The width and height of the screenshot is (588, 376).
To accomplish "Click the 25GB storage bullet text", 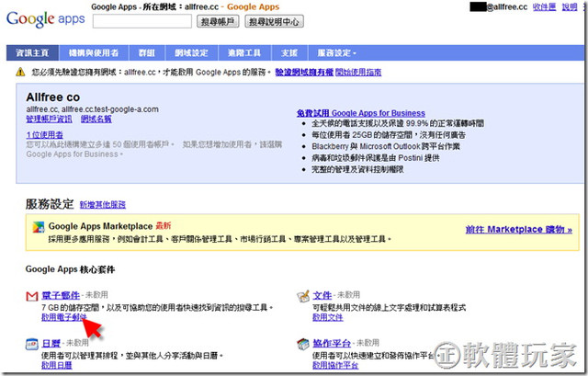I will click(x=389, y=135).
